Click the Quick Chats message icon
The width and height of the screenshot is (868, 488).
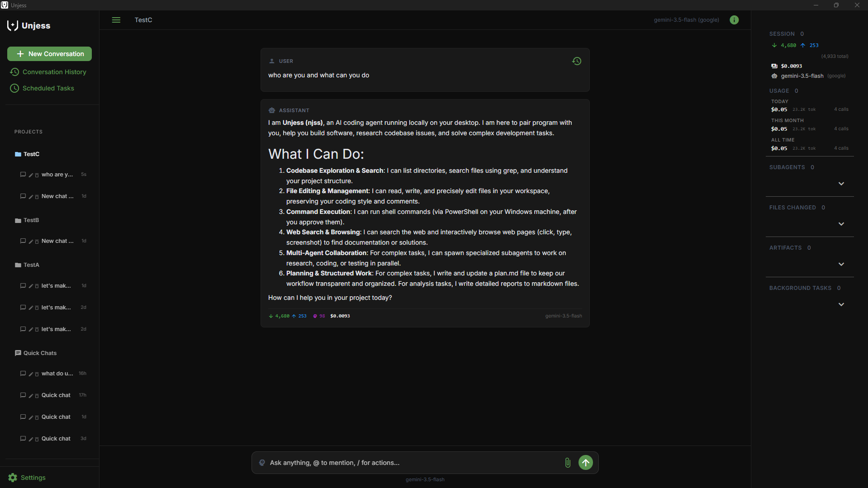pos(18,353)
